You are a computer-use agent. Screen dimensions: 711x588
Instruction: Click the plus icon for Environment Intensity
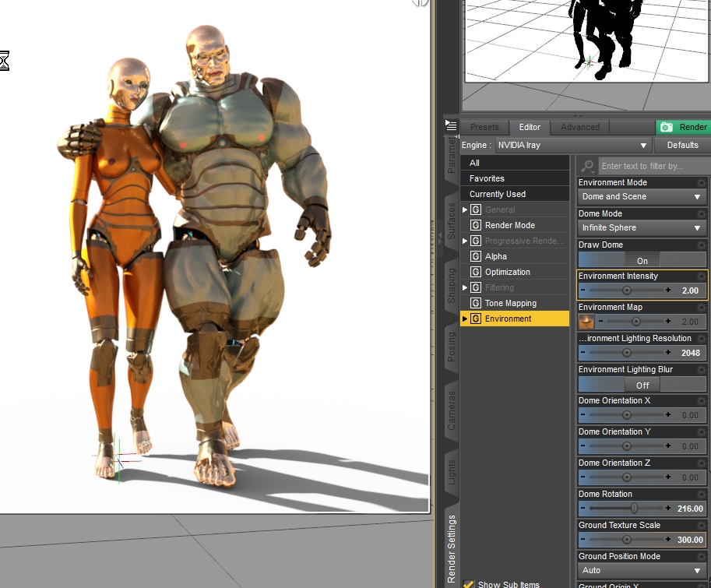coord(667,290)
